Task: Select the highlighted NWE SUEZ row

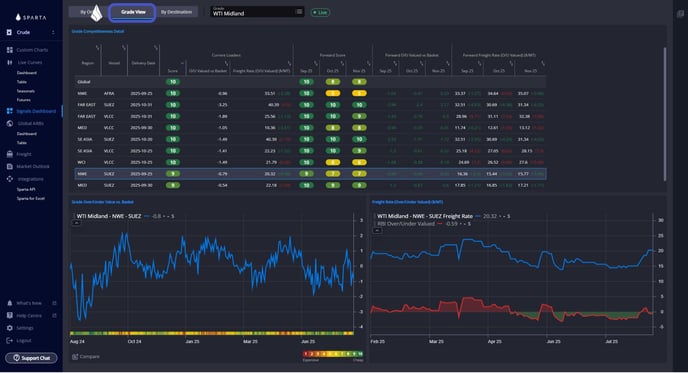Action: [310, 174]
